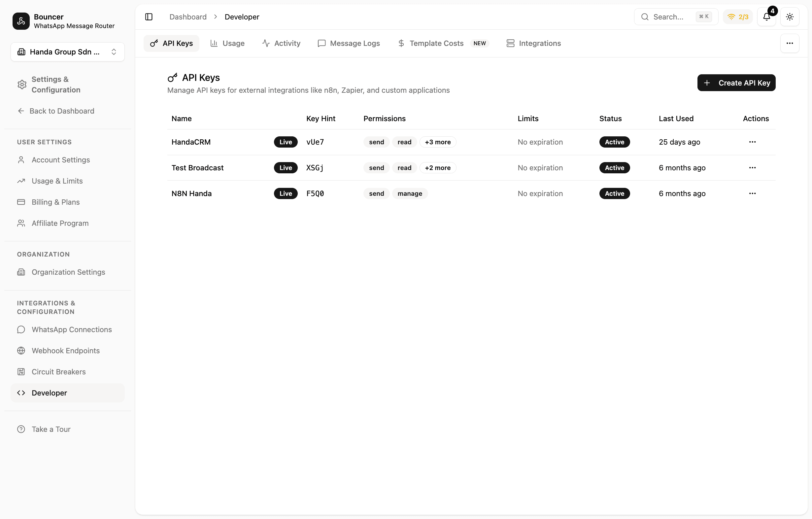Click the 25 days ago last used value
The height and width of the screenshot is (519, 812).
[x=679, y=142]
